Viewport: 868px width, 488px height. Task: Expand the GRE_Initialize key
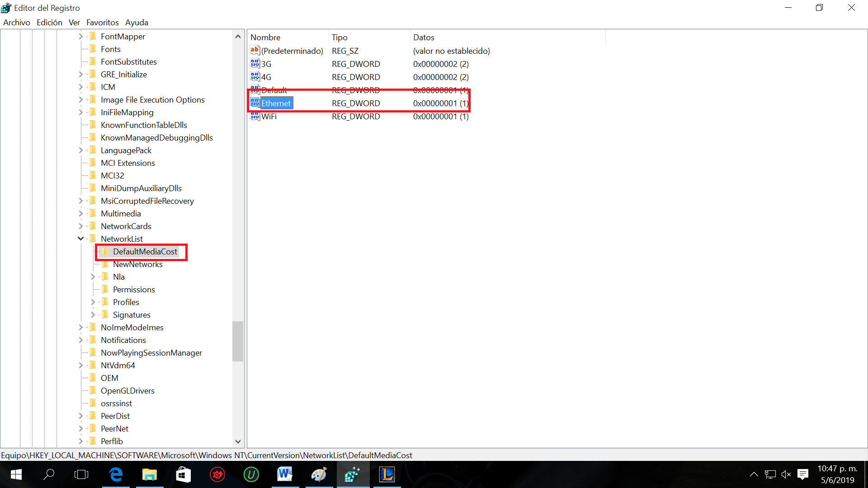[x=80, y=75]
